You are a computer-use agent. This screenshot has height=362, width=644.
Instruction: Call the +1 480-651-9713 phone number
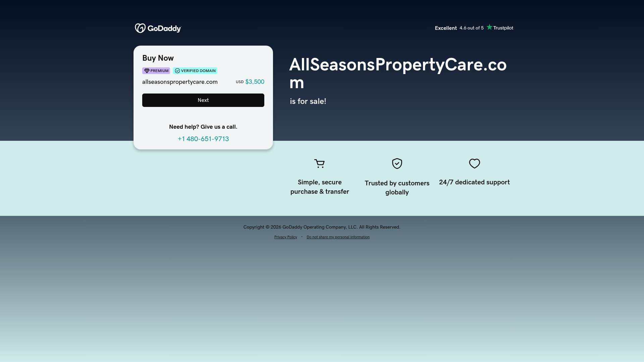(x=203, y=139)
